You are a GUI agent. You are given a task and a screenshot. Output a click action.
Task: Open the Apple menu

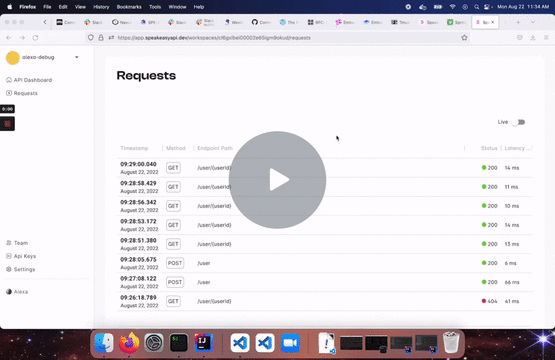point(10,7)
